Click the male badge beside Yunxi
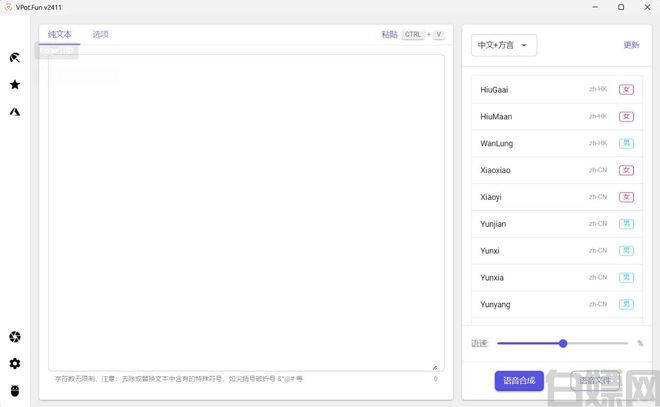 [626, 251]
